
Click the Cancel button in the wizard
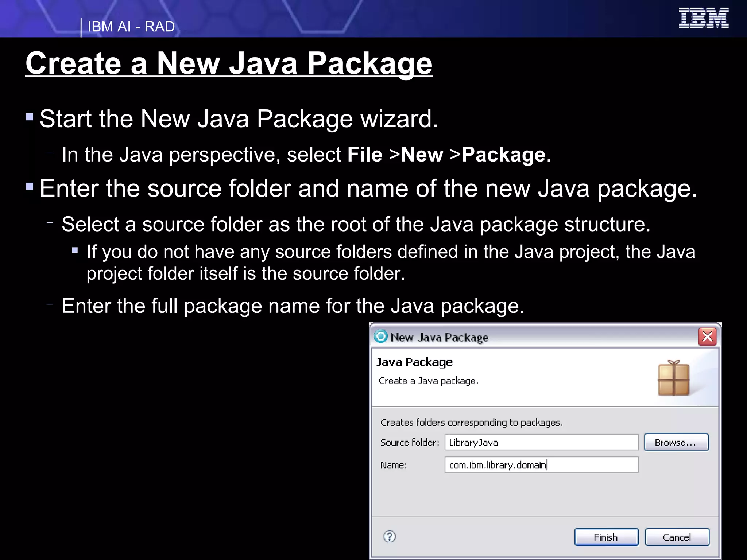677,537
